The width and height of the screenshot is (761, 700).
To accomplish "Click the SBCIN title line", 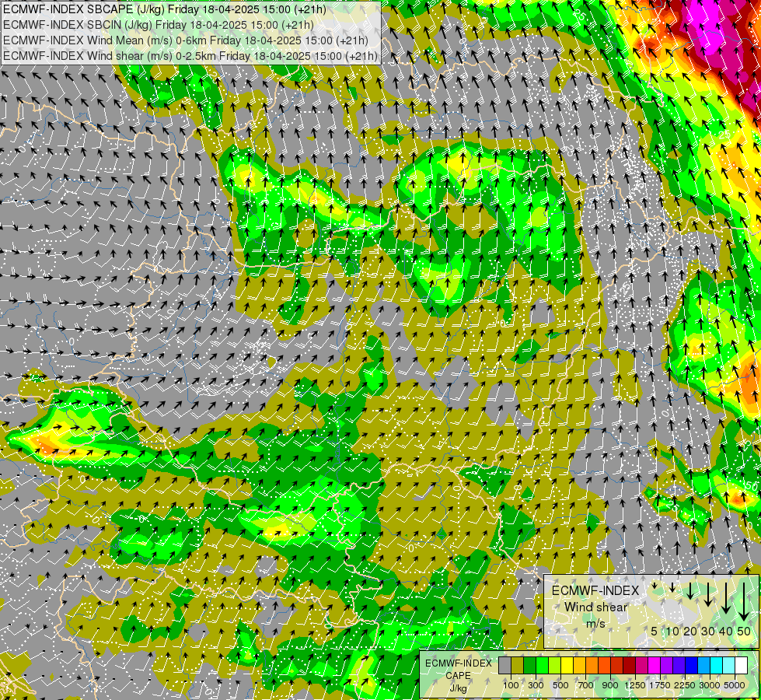I will tap(159, 25).
